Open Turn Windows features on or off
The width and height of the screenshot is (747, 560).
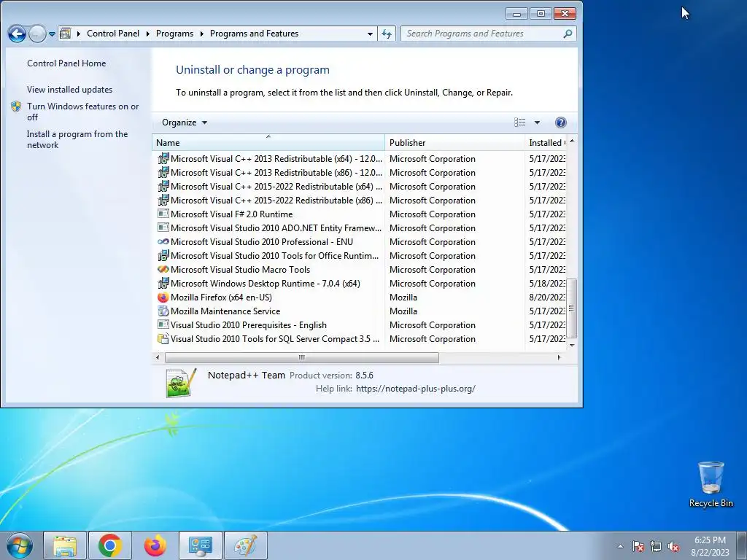click(x=82, y=112)
